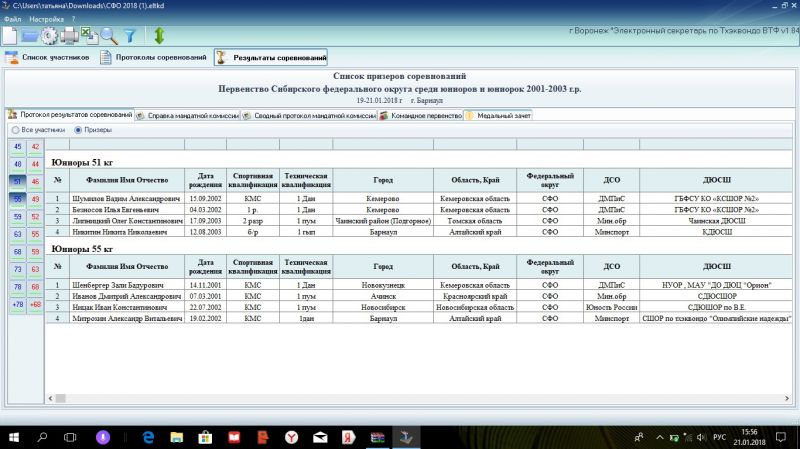
Task: Apply filter using the funnel icon
Action: coord(129,35)
